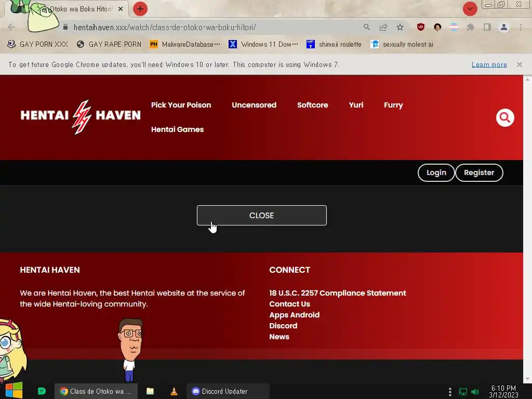Open the Uncensored menu item
The image size is (532, 399).
254,105
